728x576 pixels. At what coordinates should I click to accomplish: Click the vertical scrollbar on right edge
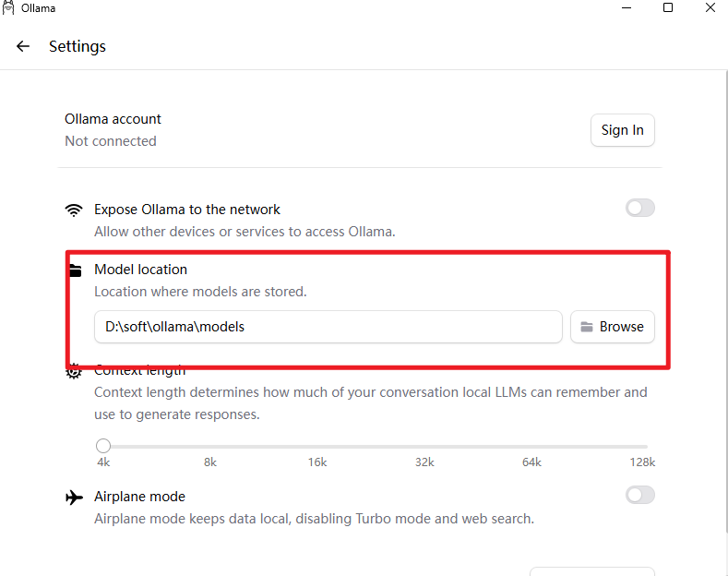[x=726, y=302]
